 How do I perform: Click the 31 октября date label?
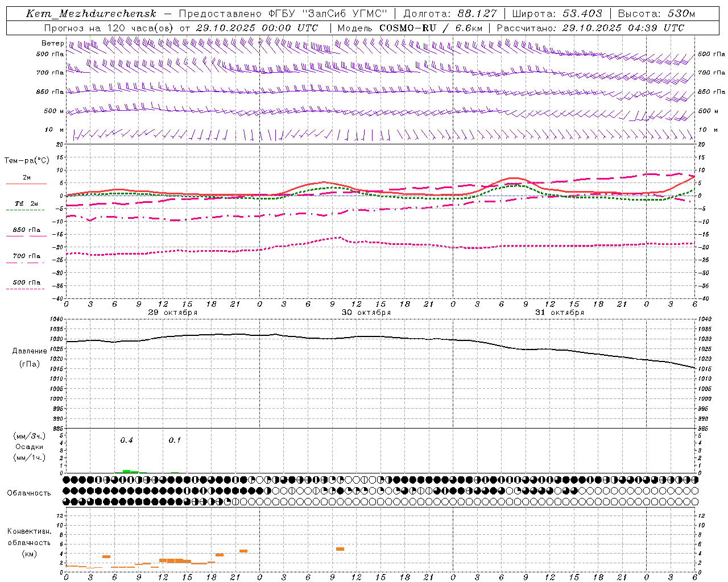[560, 313]
